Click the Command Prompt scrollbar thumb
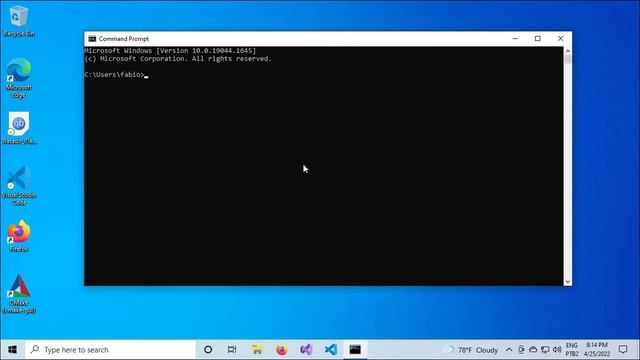 tap(567, 59)
